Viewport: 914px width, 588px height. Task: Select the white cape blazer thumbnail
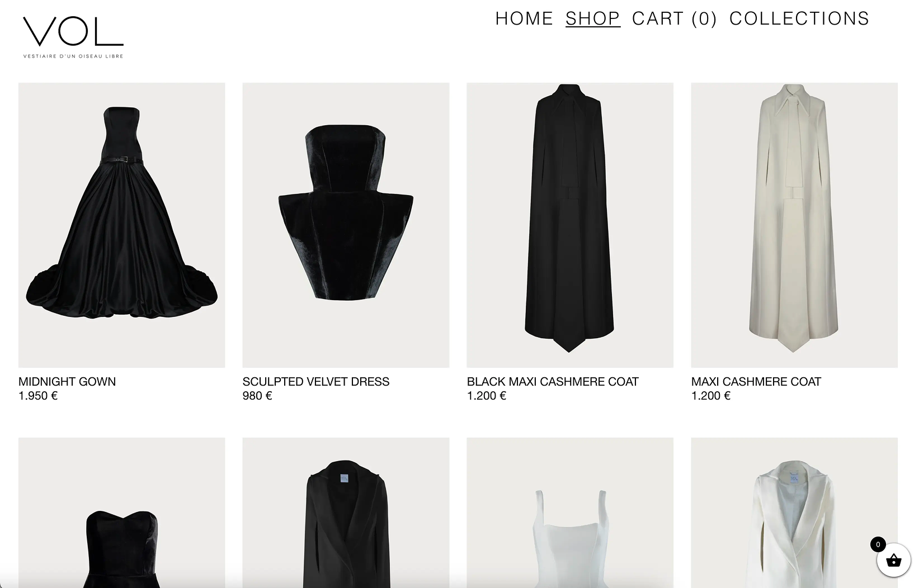(794, 513)
